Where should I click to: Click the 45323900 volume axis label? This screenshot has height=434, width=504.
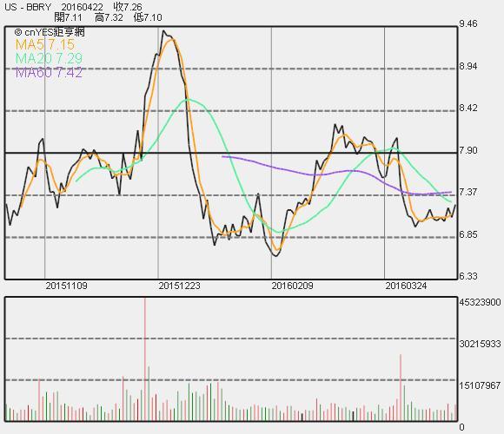[x=480, y=302]
